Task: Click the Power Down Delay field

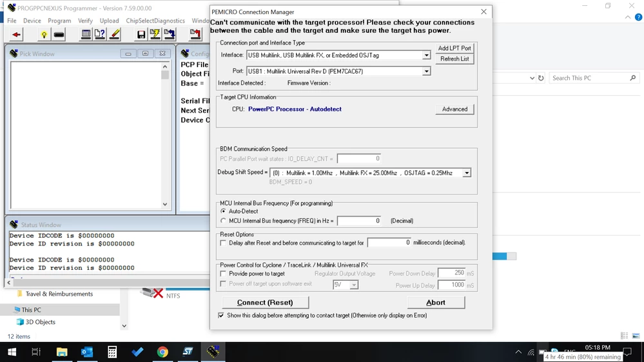Action: point(451,273)
